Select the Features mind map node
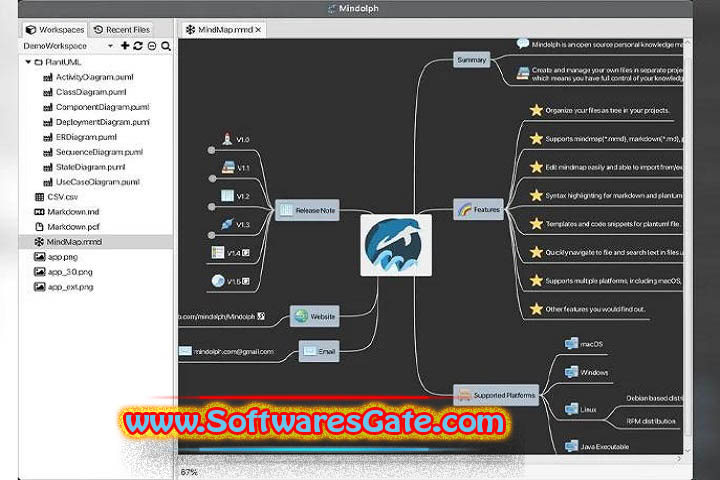 coord(478,210)
